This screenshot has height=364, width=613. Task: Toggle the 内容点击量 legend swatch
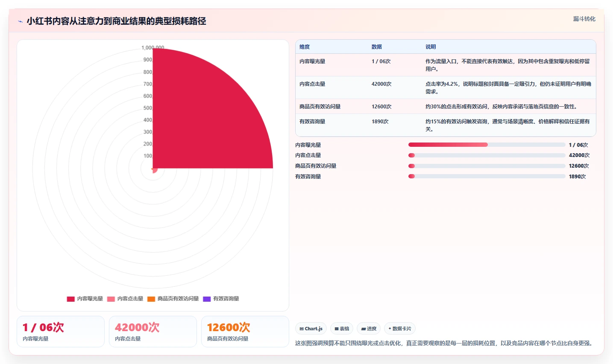(111, 299)
